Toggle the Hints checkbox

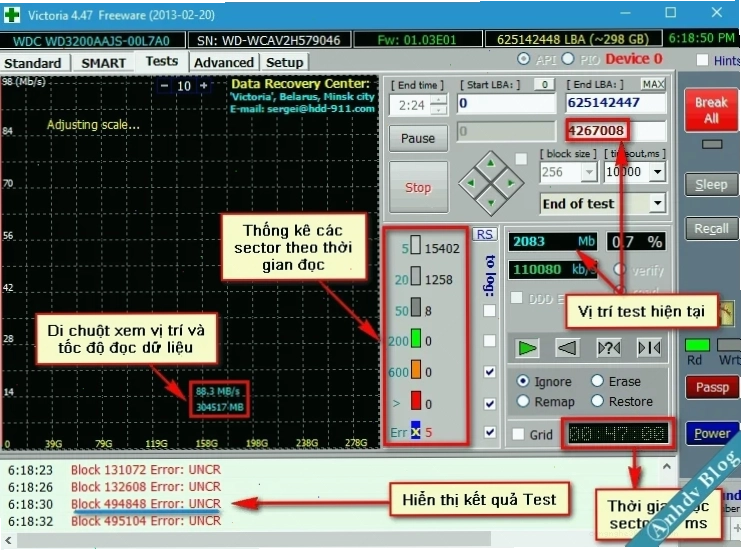click(702, 60)
